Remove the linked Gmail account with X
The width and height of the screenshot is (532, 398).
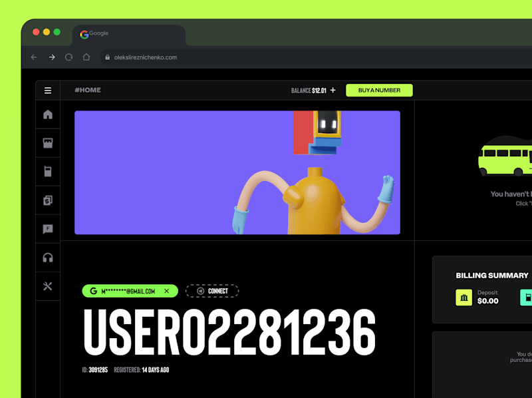167,291
